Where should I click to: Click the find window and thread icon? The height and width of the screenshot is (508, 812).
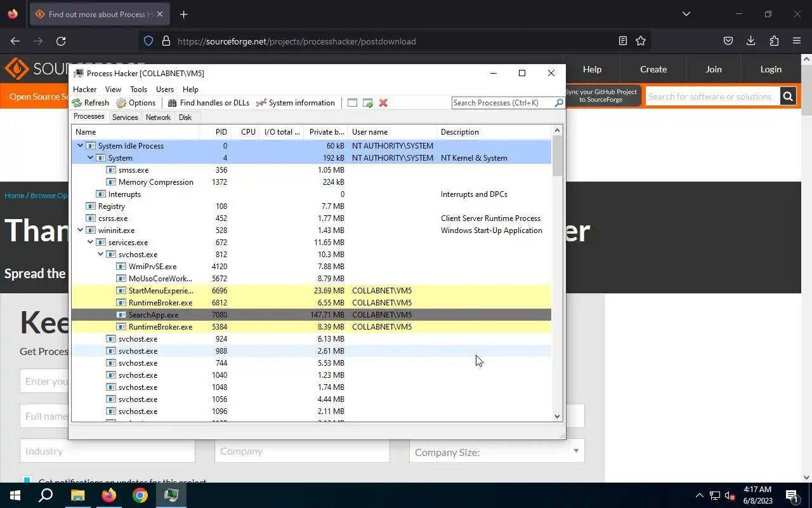367,103
